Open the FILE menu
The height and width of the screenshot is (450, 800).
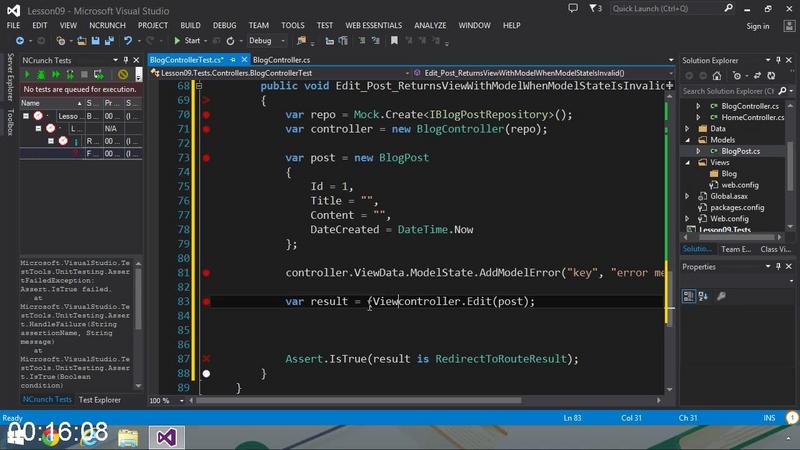point(13,25)
